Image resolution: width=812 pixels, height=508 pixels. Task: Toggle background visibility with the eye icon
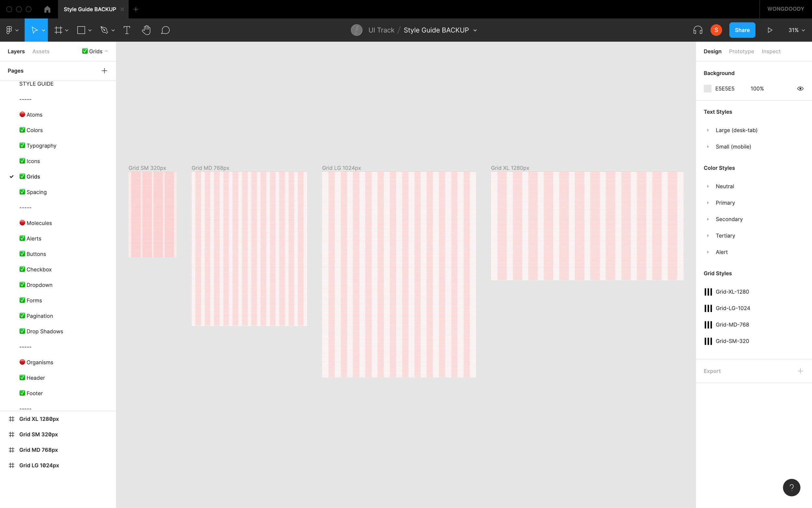coord(800,88)
